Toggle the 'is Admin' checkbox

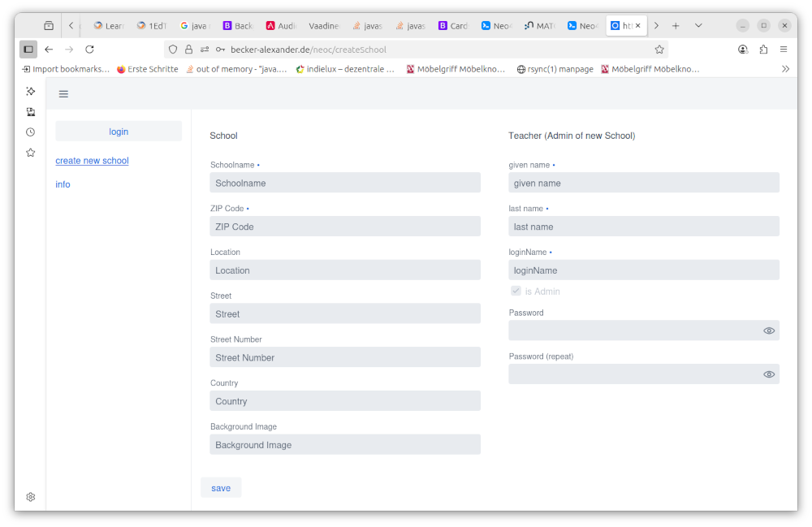pyautogui.click(x=516, y=290)
